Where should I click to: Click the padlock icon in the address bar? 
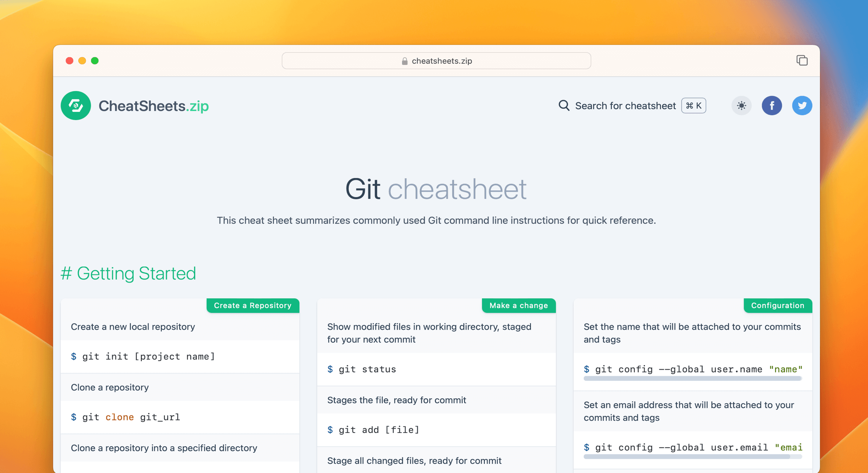(x=404, y=61)
